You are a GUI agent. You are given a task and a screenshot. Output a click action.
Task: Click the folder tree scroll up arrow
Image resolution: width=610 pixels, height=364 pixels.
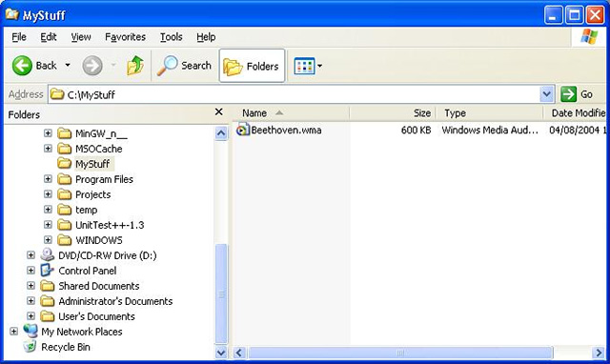tap(220, 133)
